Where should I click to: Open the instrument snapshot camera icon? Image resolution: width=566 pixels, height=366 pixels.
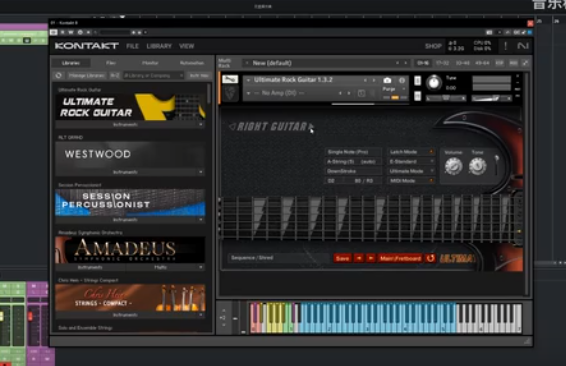point(387,80)
